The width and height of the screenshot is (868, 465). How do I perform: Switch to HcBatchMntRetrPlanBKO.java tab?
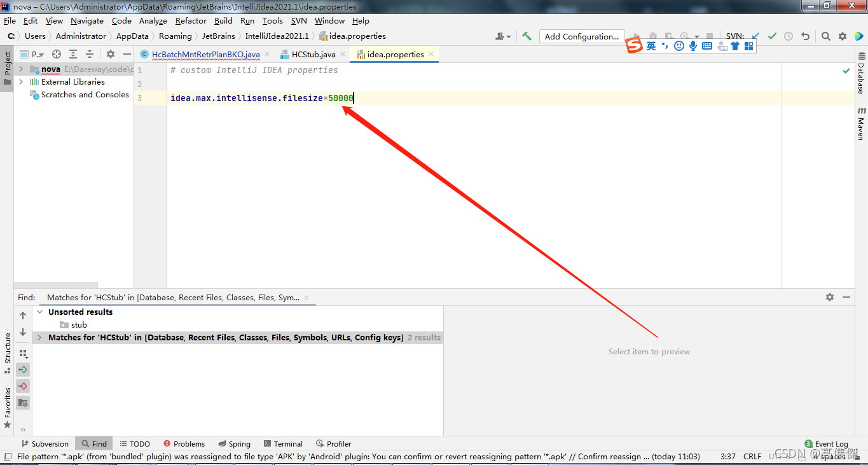205,54
